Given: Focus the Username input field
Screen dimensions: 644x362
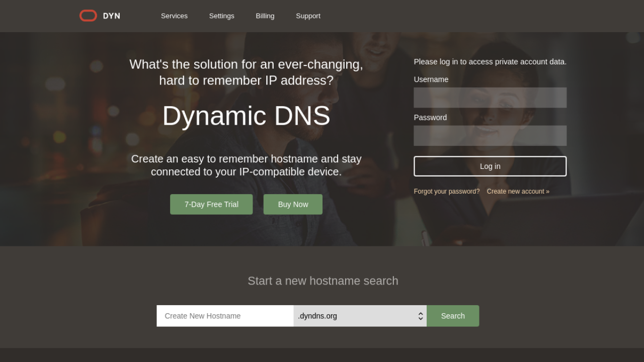Looking at the screenshot, I should pyautogui.click(x=490, y=98).
